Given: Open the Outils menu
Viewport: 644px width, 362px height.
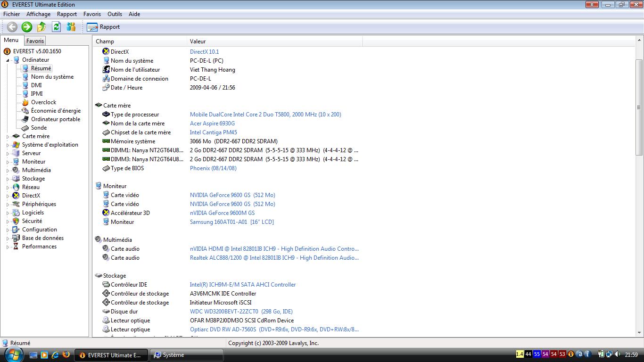Looking at the screenshot, I should point(115,14).
